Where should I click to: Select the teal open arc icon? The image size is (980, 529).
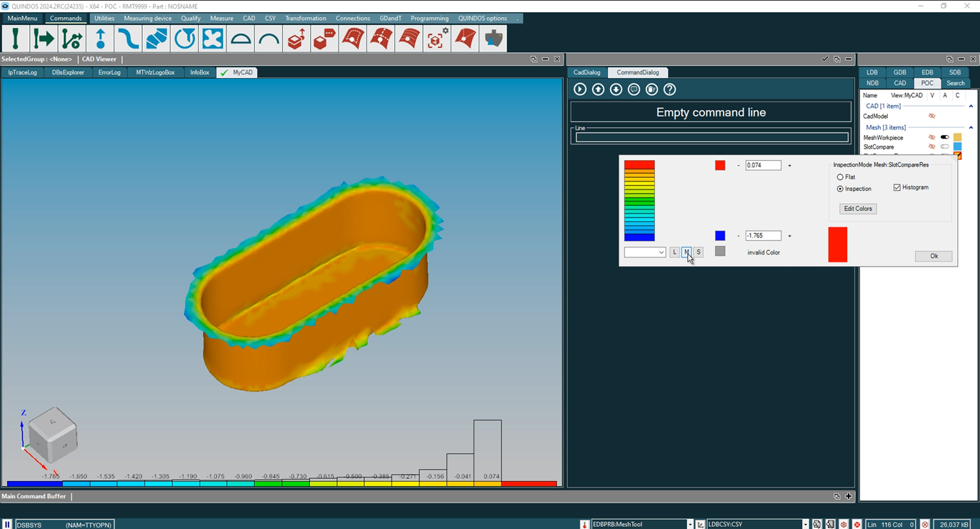tap(269, 39)
